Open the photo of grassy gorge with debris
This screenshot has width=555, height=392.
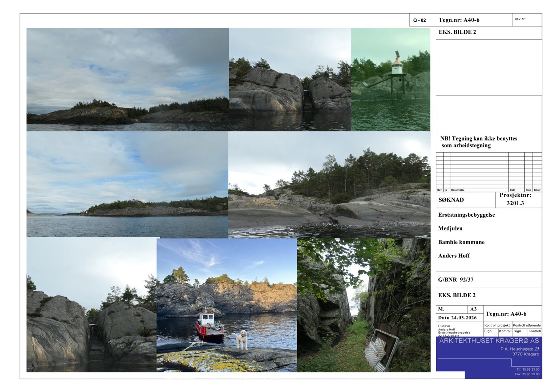(x=364, y=305)
